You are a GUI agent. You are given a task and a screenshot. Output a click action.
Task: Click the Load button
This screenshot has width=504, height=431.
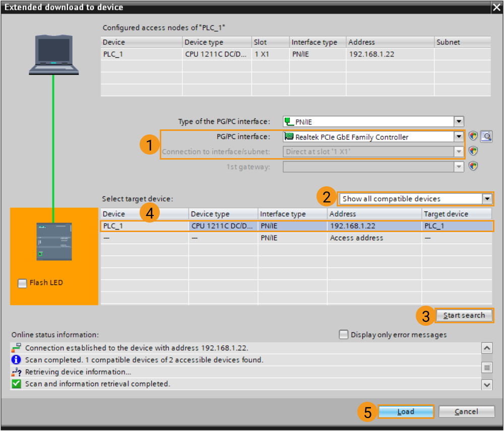pyautogui.click(x=406, y=411)
